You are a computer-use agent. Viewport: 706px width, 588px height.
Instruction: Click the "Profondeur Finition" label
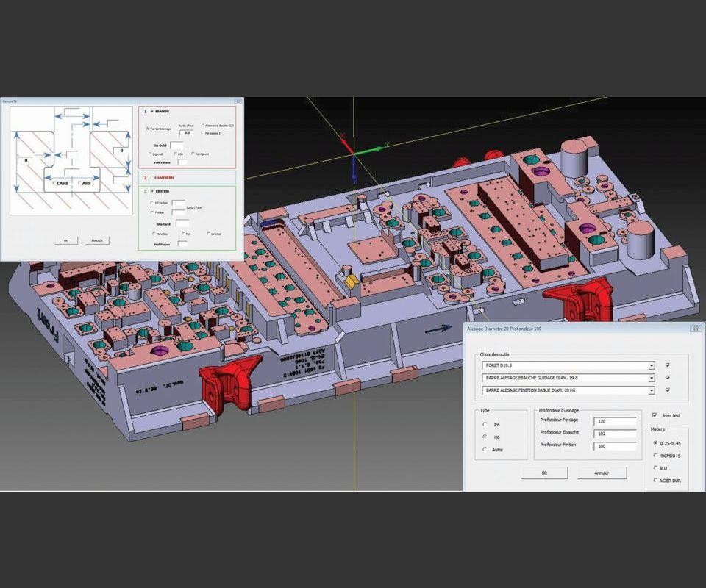point(558,445)
